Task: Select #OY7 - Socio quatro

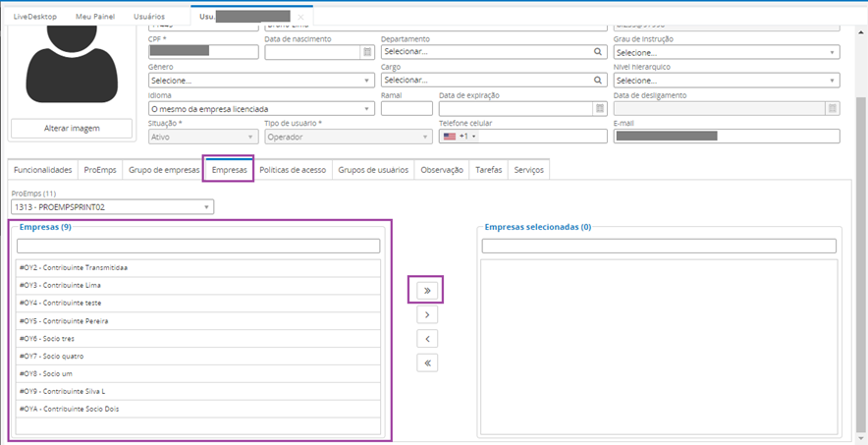Action: point(198,357)
